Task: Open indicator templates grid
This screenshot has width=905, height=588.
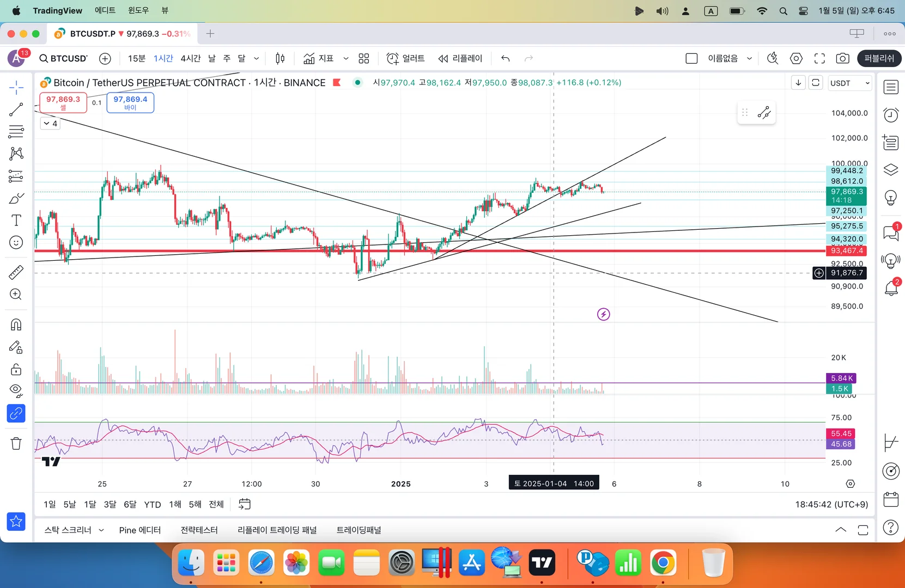Action: pyautogui.click(x=364, y=58)
